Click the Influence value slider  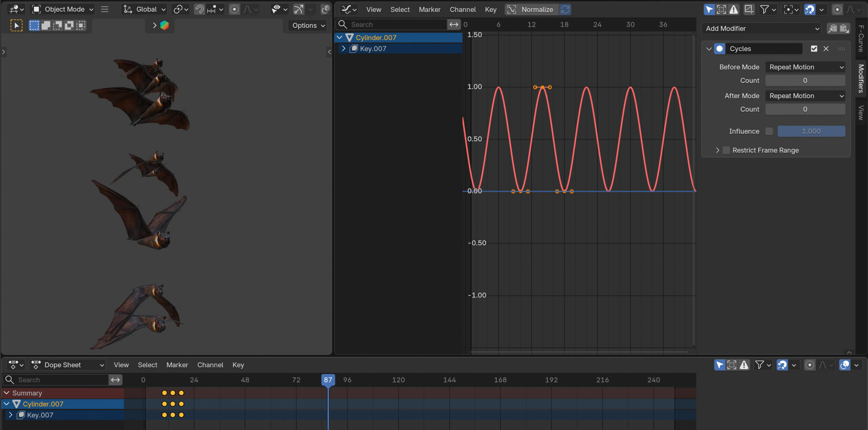[811, 131]
